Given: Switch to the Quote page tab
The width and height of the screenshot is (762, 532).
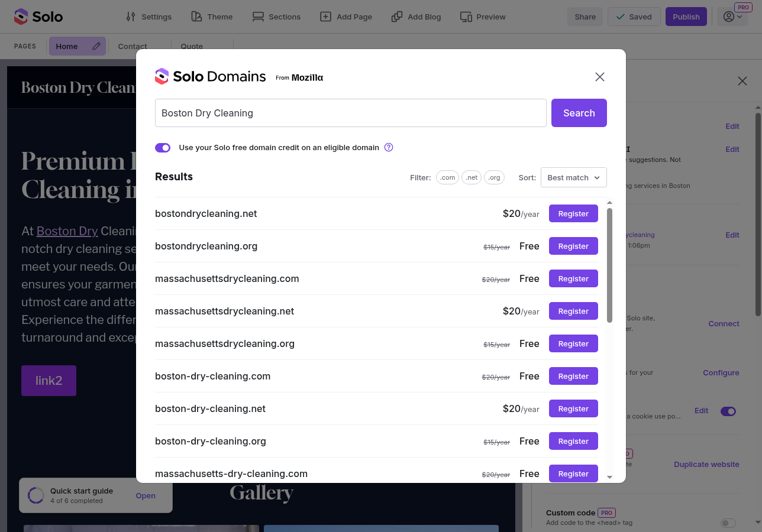Looking at the screenshot, I should [x=192, y=46].
